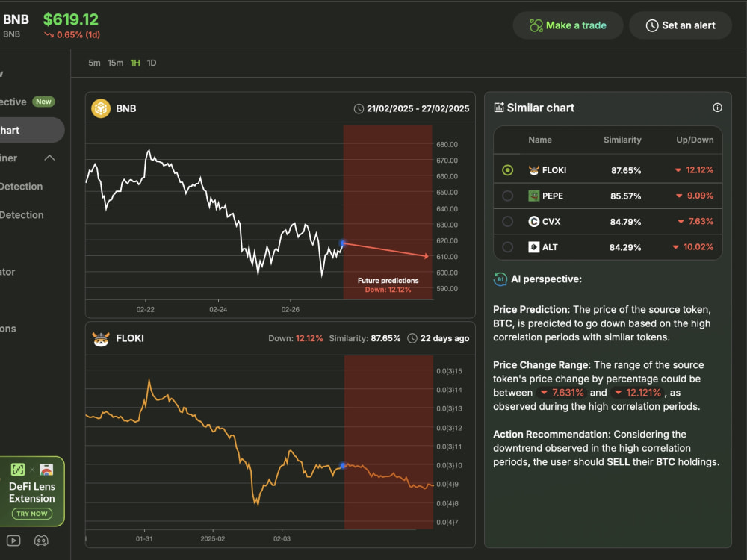The image size is (747, 560).
Task: Click the 84.79% similarity value for CVX
Action: pyautogui.click(x=625, y=222)
